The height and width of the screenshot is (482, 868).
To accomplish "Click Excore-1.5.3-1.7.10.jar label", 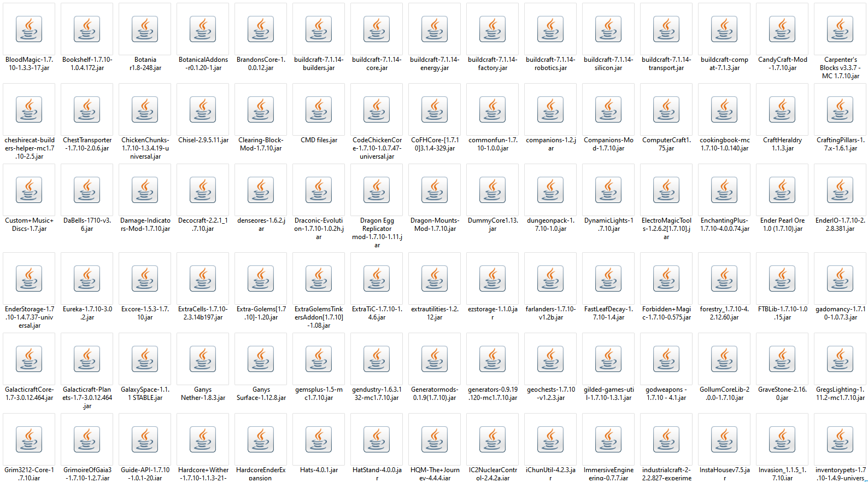I will point(145,313).
